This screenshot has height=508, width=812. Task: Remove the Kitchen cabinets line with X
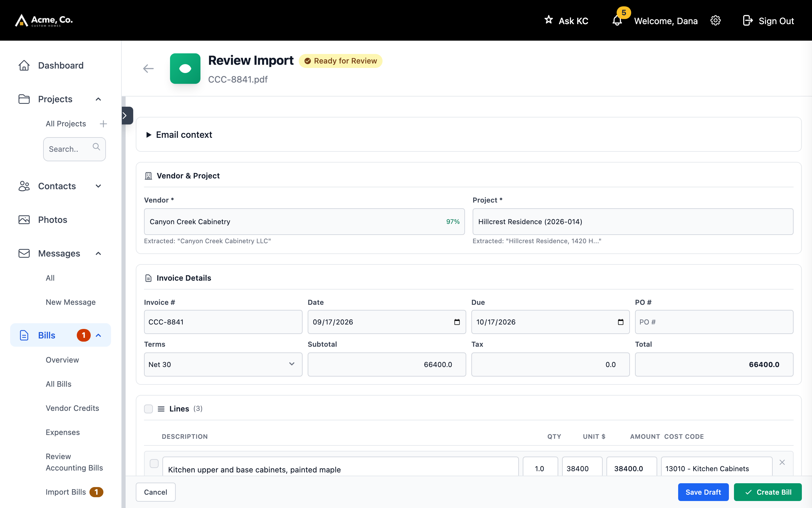click(x=782, y=462)
